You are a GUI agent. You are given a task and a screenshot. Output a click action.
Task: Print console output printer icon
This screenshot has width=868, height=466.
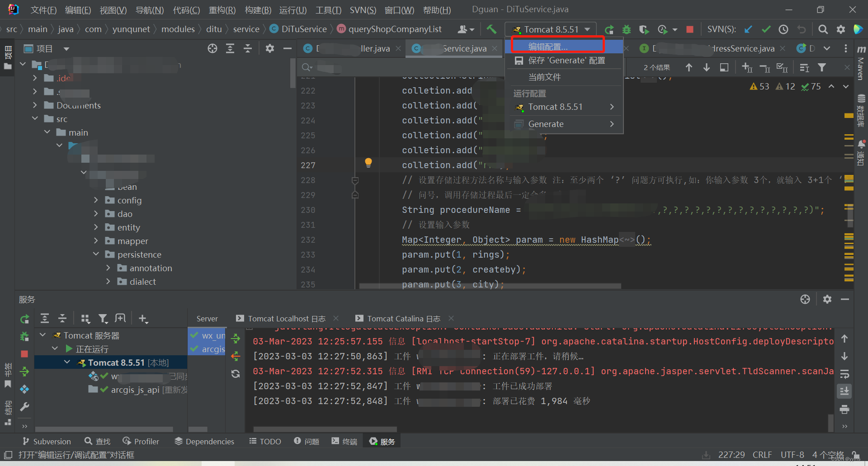[x=844, y=410]
